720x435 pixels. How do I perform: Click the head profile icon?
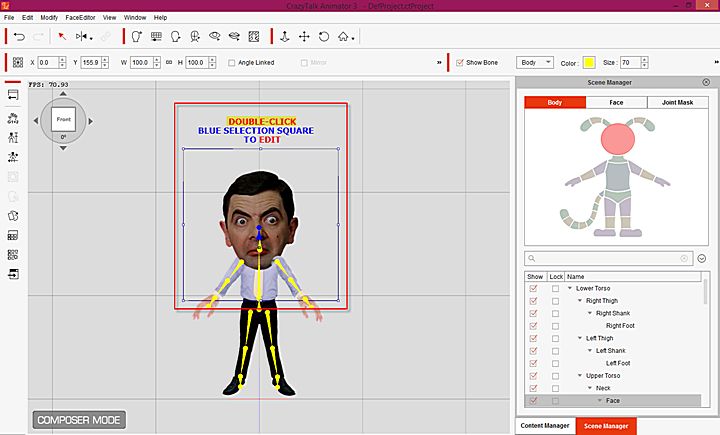tap(176, 37)
